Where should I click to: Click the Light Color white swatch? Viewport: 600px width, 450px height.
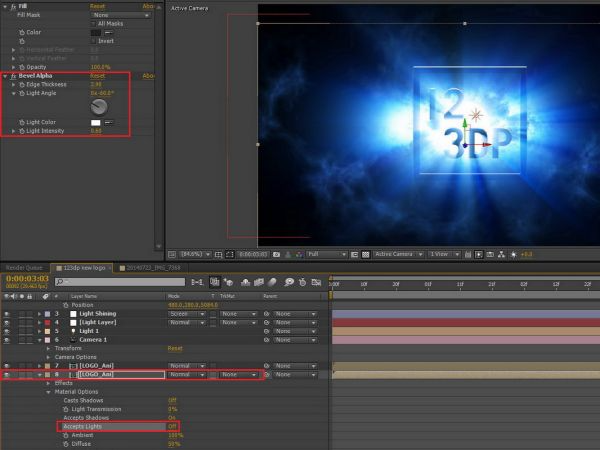tap(96, 122)
